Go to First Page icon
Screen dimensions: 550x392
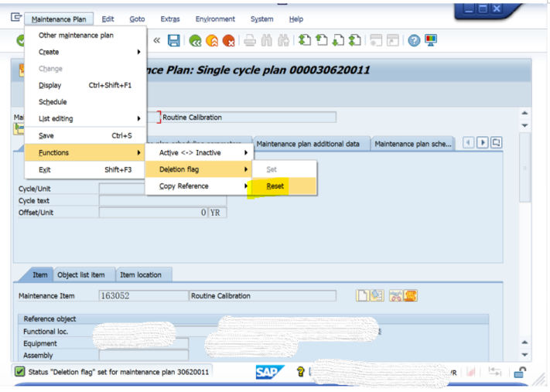[305, 41]
